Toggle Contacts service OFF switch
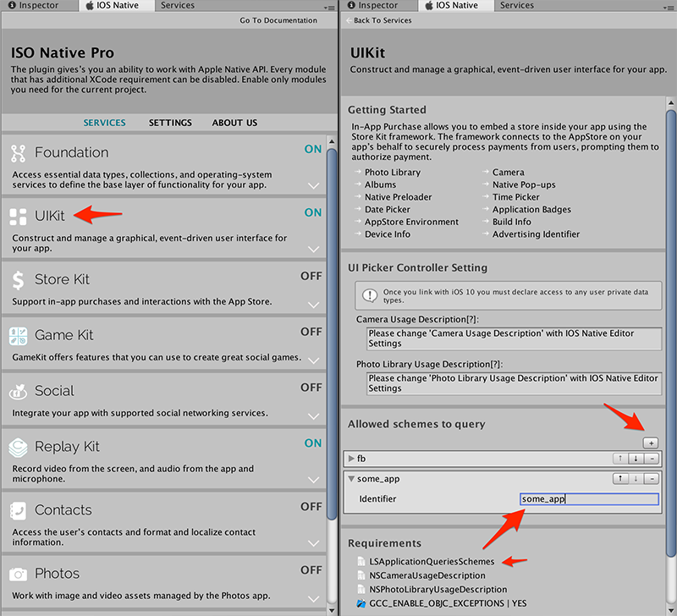 pos(311,506)
